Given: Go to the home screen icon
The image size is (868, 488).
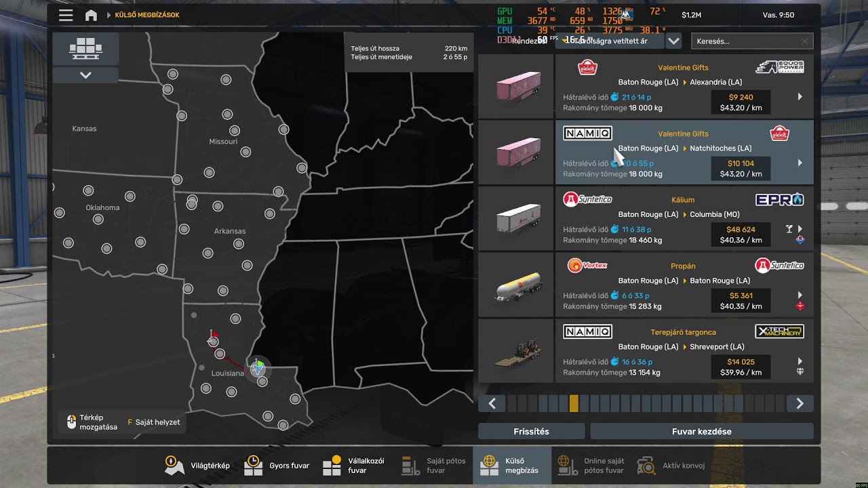Looking at the screenshot, I should tap(91, 15).
